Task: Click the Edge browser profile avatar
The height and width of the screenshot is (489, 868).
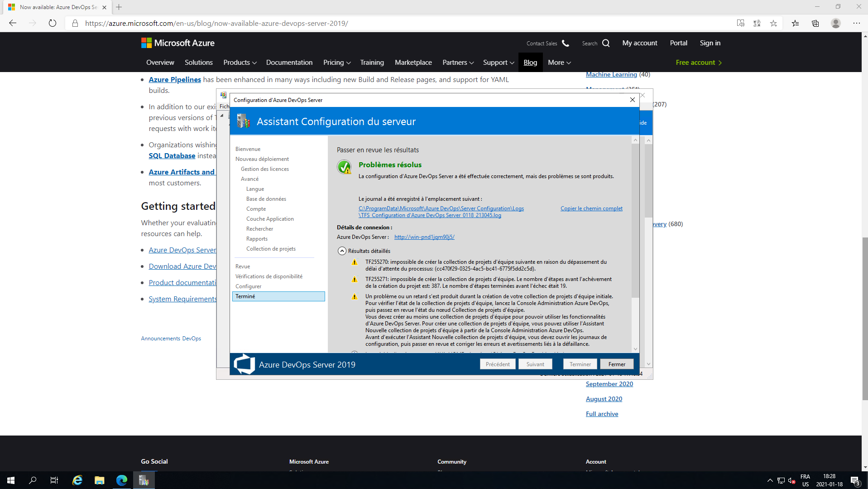Action: [835, 23]
